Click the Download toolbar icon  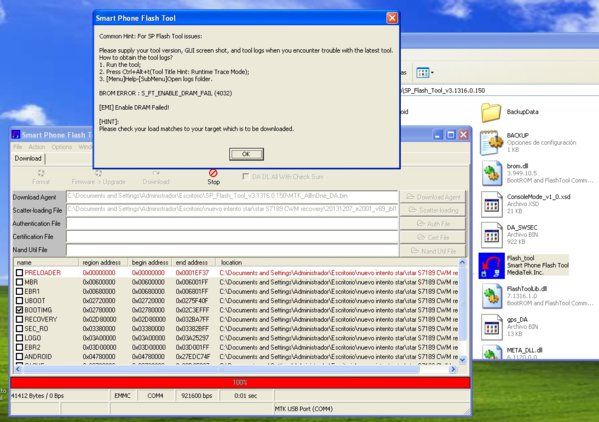coord(156,173)
